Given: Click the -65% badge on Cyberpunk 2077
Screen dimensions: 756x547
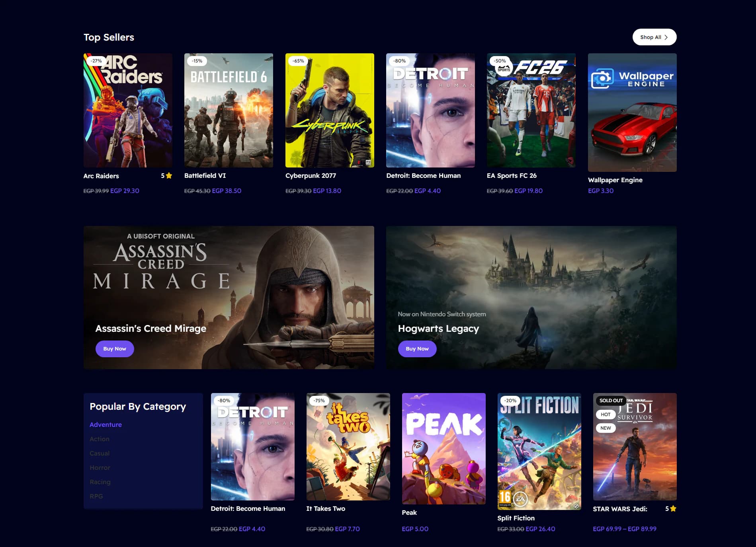Looking at the screenshot, I should (x=298, y=61).
